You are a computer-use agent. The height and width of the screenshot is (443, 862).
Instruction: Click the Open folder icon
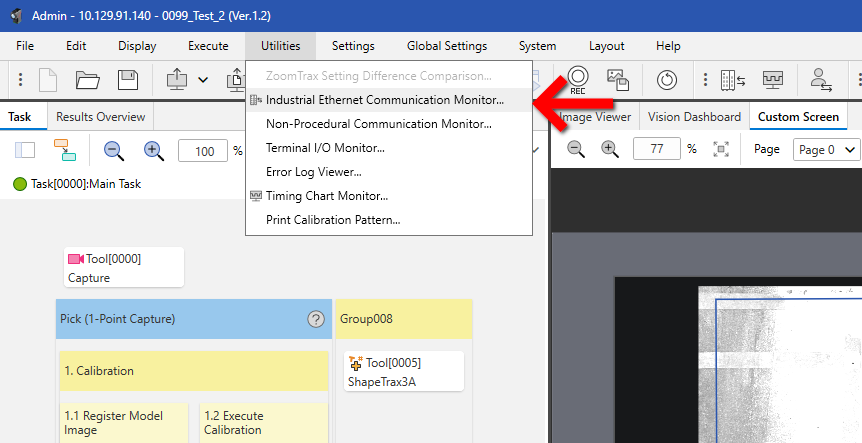pos(87,80)
